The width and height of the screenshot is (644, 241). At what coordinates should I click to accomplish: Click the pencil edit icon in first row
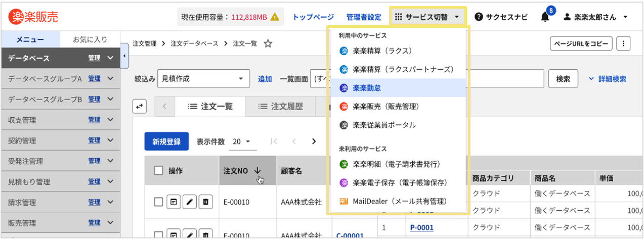[x=190, y=202]
